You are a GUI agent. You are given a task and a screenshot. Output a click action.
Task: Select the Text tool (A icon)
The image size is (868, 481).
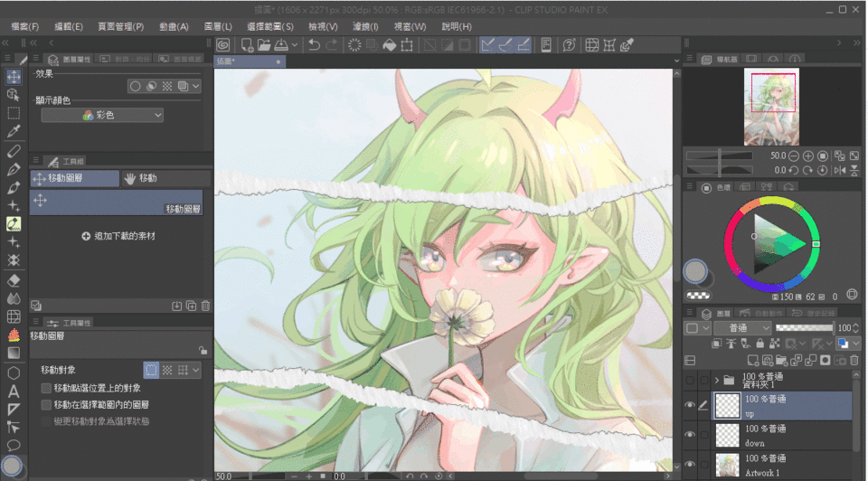coord(14,391)
